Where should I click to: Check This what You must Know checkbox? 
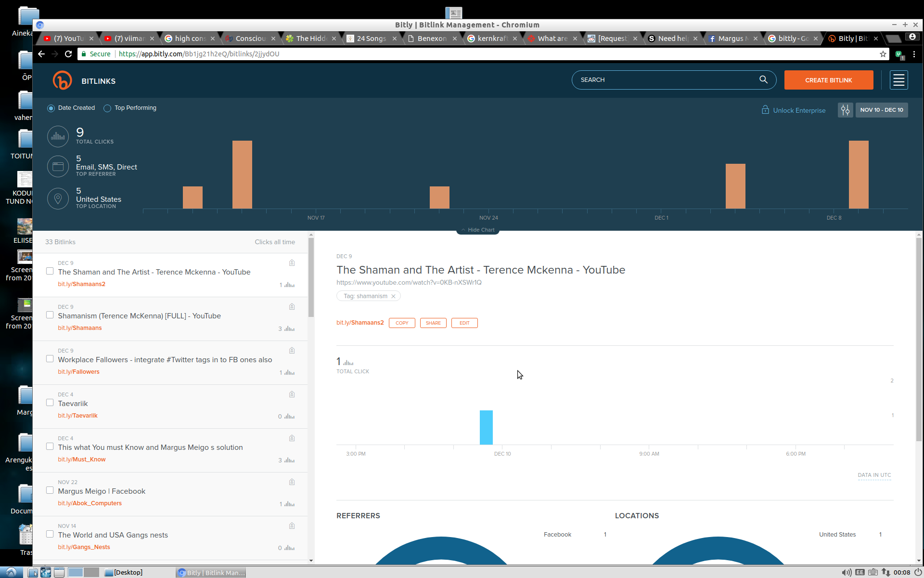point(50,447)
